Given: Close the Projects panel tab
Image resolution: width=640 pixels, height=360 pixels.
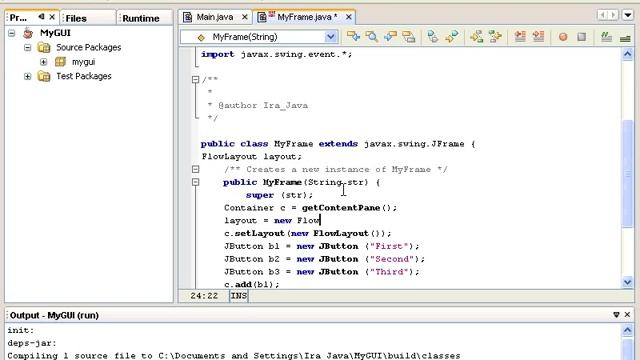Looking at the screenshot, I should 52,17.
